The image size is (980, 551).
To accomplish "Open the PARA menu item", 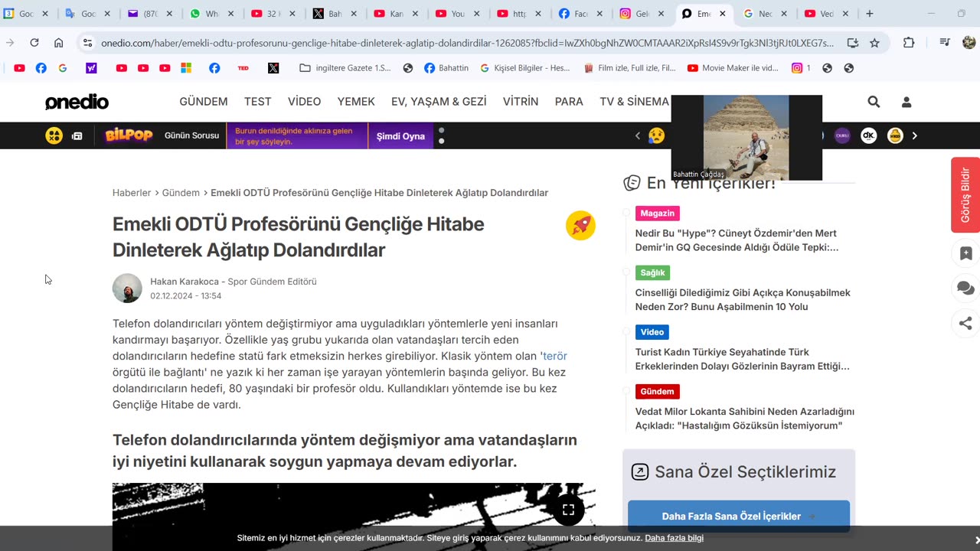I will 569,102.
